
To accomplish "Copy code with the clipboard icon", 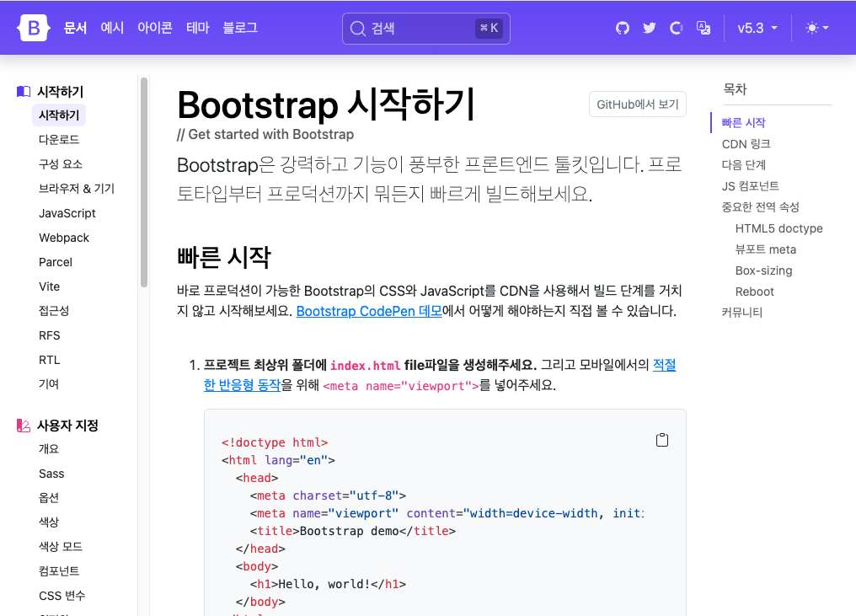I will point(661,440).
